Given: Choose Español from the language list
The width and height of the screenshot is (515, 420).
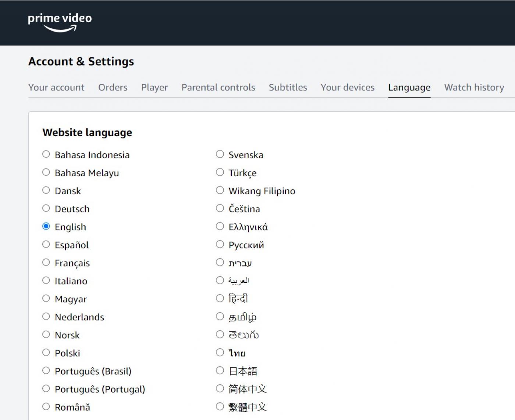Looking at the screenshot, I should click(46, 244).
